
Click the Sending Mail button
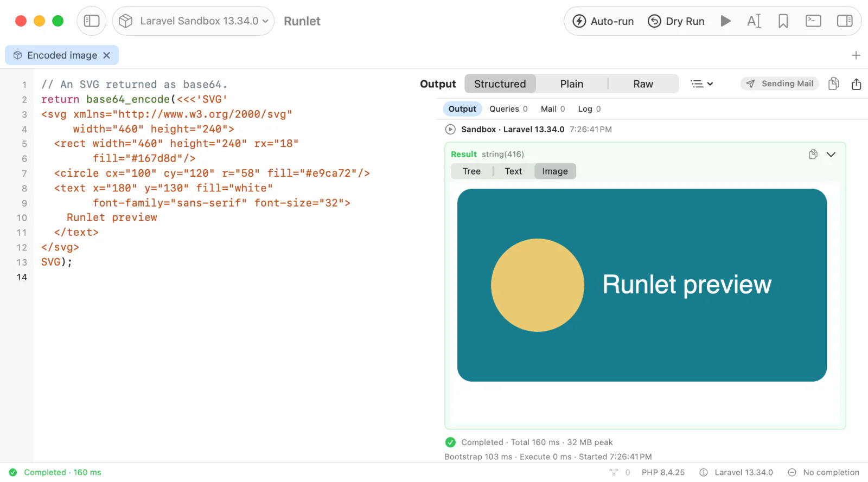[x=780, y=83]
